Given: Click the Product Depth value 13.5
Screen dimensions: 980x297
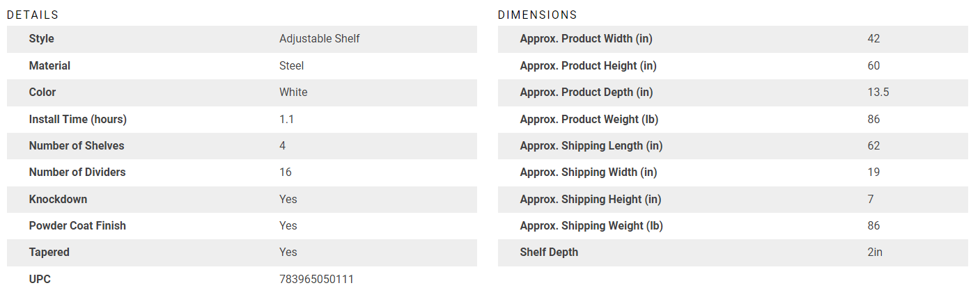Looking at the screenshot, I should tap(878, 93).
